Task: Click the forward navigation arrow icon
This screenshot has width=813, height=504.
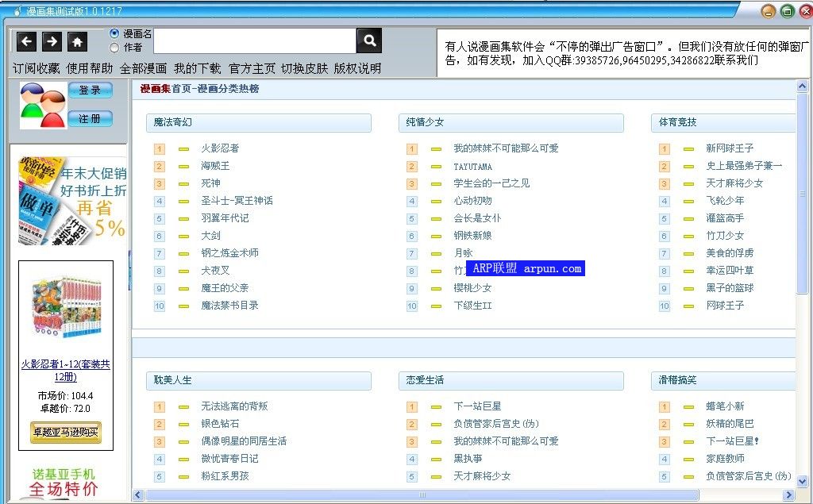Action: [x=51, y=40]
